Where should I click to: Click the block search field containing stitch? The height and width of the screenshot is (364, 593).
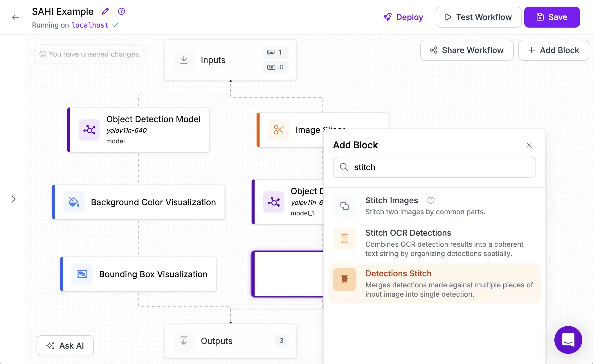pyautogui.click(x=434, y=167)
